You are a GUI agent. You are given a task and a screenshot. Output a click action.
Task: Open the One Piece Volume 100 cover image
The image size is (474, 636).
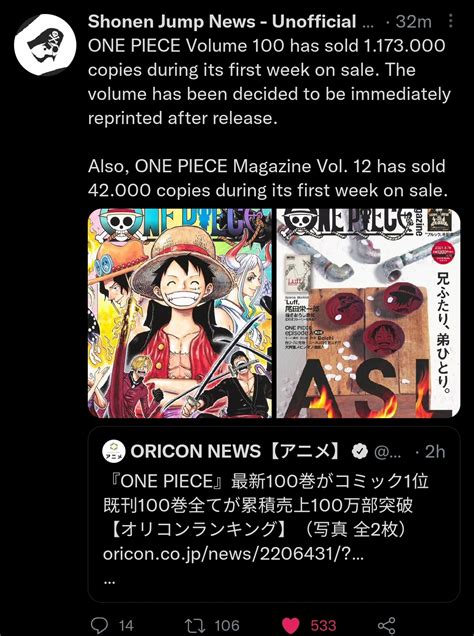coord(180,313)
